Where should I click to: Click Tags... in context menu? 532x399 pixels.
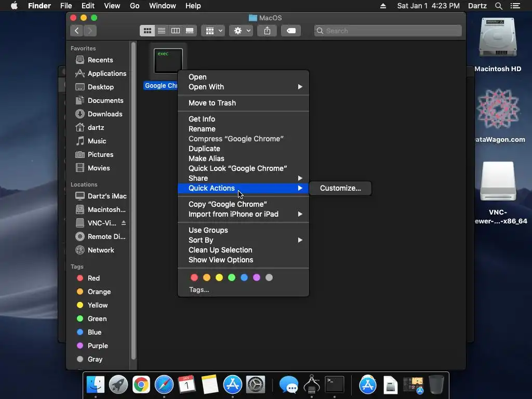(x=199, y=290)
